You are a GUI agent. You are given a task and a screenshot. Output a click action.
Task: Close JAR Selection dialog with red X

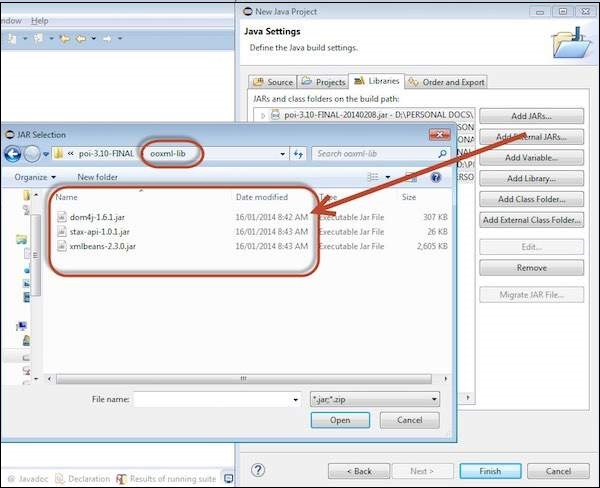tap(439, 135)
